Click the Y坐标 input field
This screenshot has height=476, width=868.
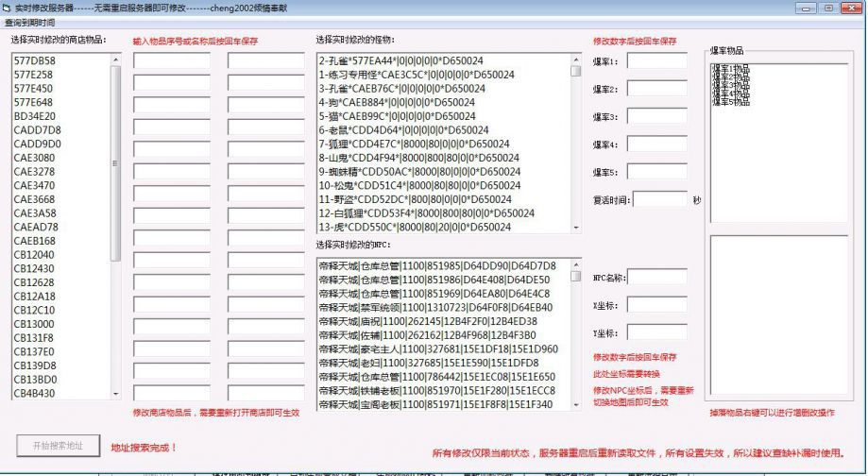(x=656, y=332)
